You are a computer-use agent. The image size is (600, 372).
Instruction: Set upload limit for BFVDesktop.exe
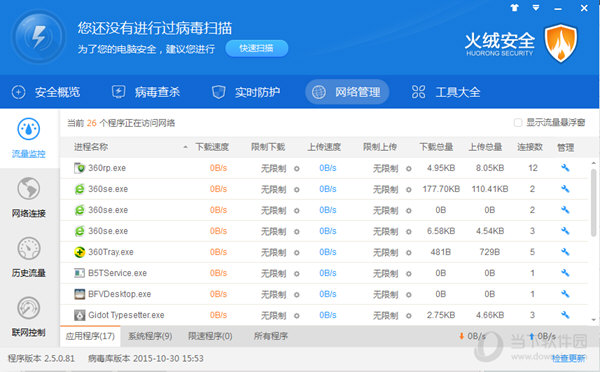pos(409,295)
